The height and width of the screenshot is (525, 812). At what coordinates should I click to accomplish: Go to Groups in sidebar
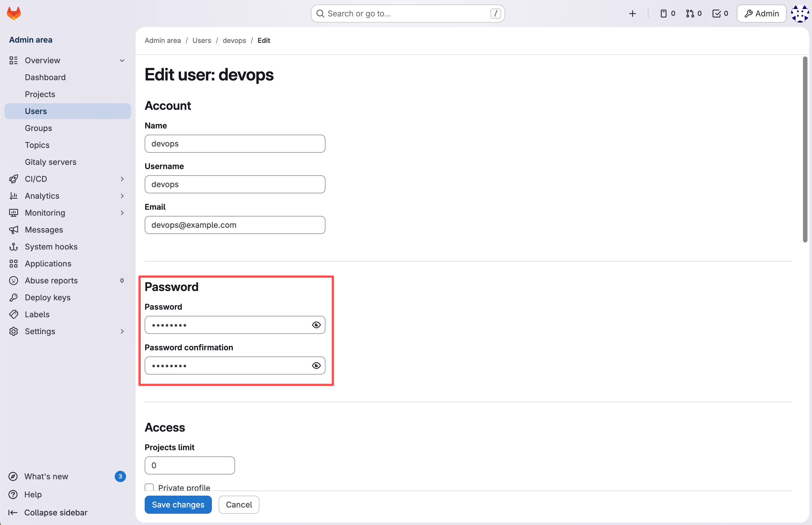[x=38, y=128]
